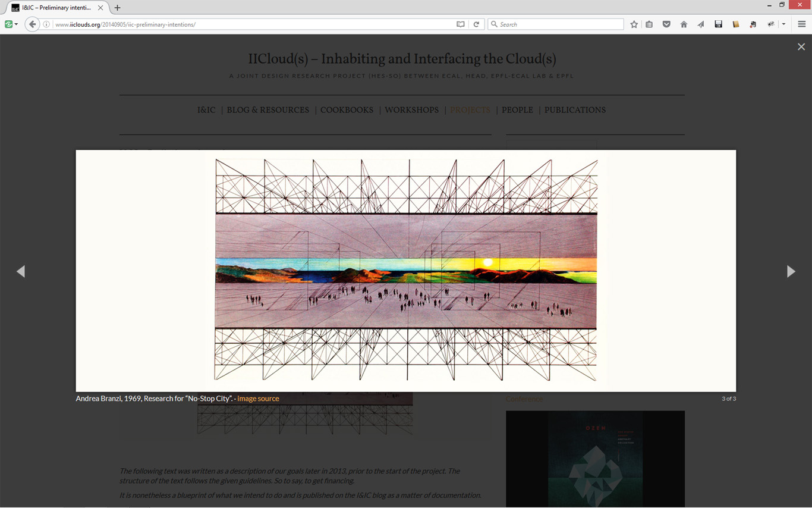Screen dimensions: 812x508
Task: Go to the previous lightbox image
Action: coord(21,271)
